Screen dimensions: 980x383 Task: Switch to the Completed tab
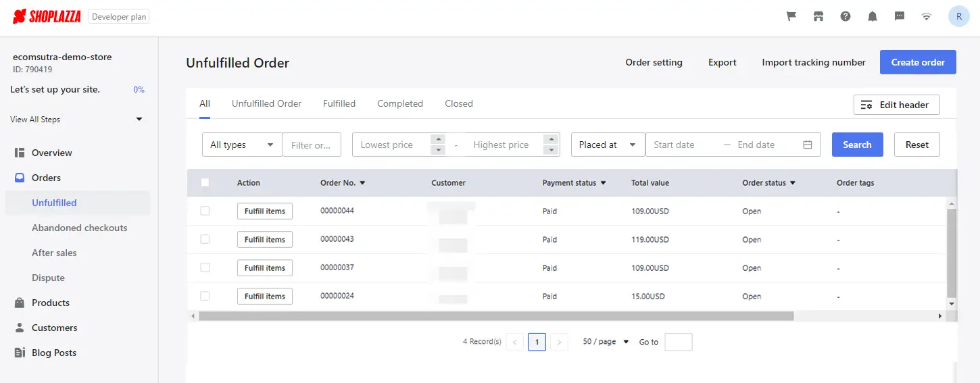[x=400, y=103]
